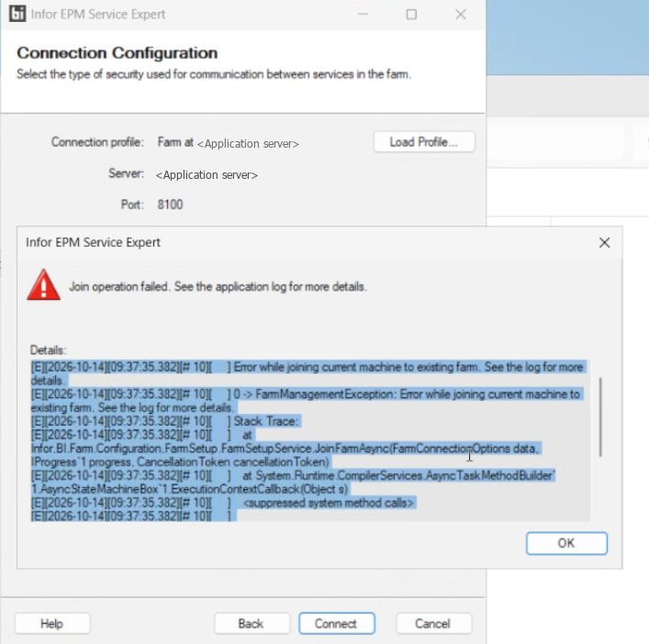Click the 'Join operation failed' message text
649x644 pixels.
click(x=218, y=286)
